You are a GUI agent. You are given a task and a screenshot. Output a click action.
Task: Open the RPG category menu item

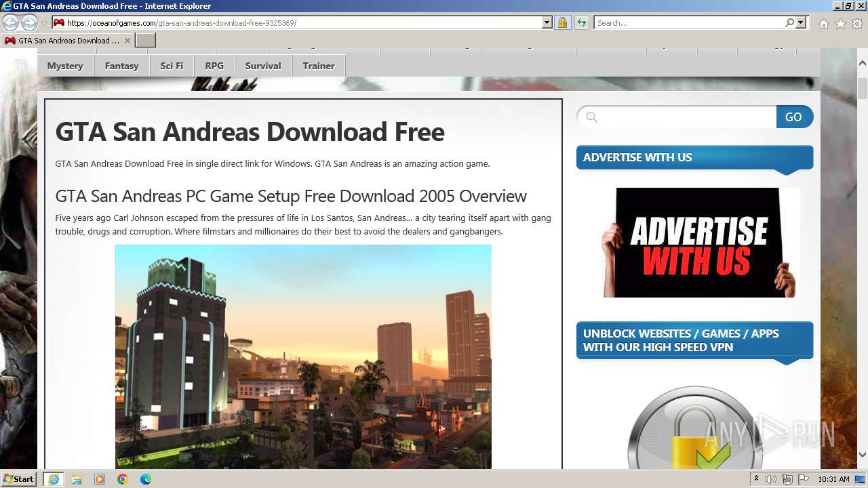point(214,66)
